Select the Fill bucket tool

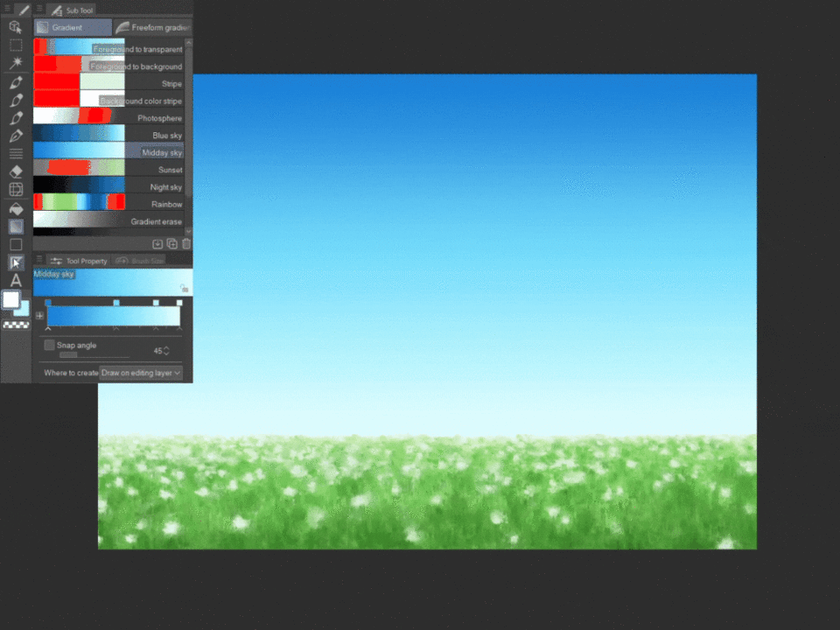tap(16, 209)
